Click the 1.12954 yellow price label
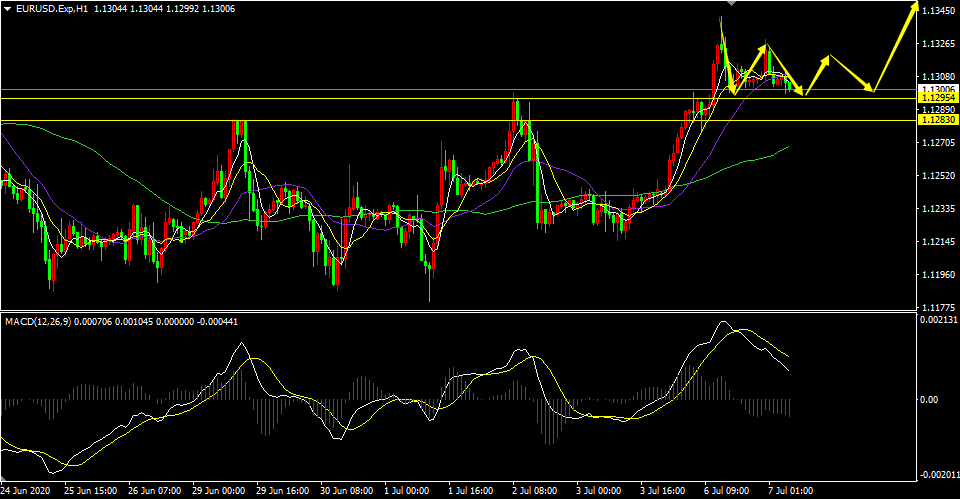This screenshot has width=960, height=499. pos(939,98)
